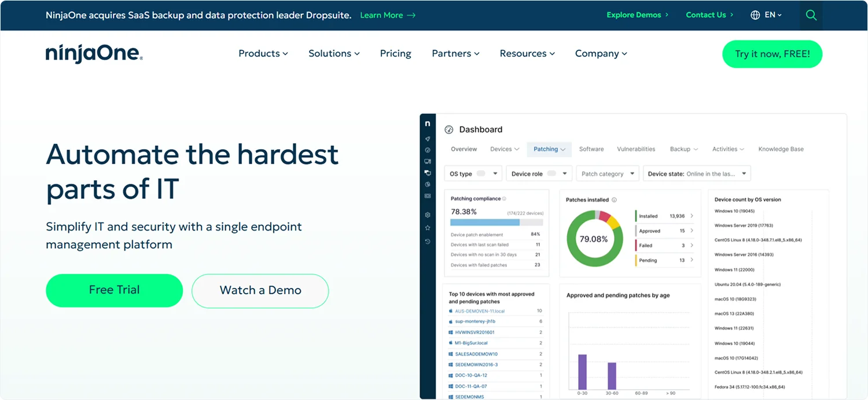Follow the Learn More link

(x=388, y=15)
